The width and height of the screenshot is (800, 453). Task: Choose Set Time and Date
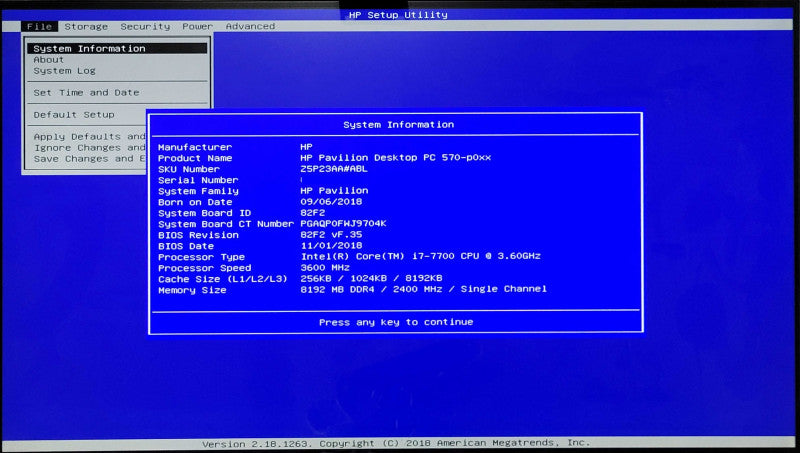click(x=86, y=93)
